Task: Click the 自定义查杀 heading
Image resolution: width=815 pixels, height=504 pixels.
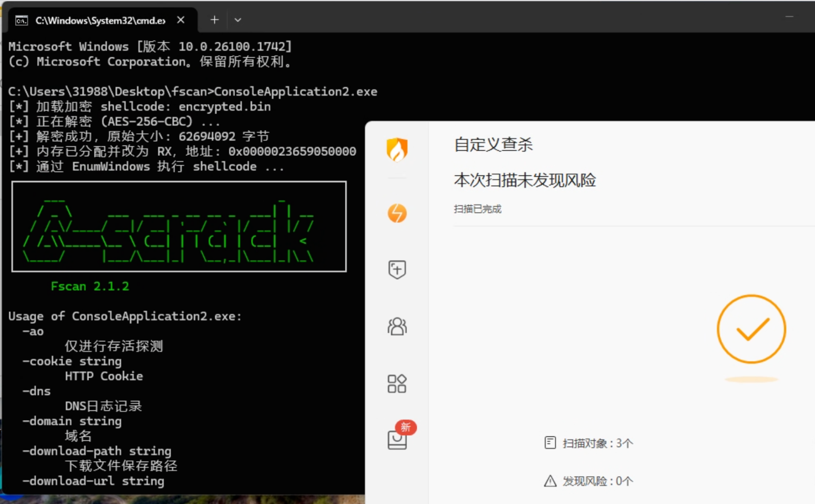Action: point(493,144)
